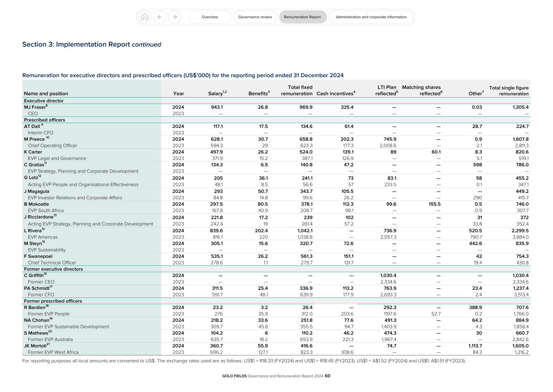Image resolution: width=553 pixels, height=392 pixels.
Task: Go back using the left arrow icon
Action: 160,17
